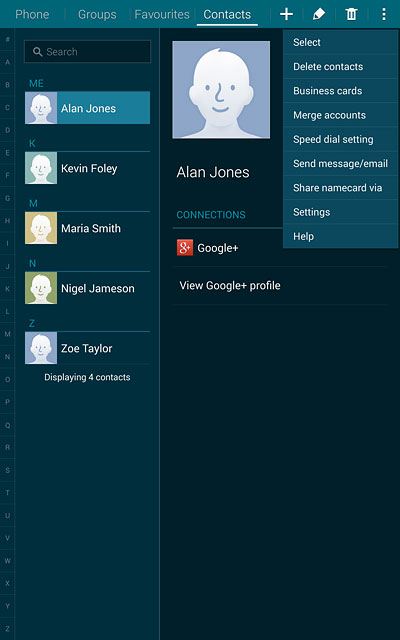Click View Google+ profile link

click(x=230, y=285)
